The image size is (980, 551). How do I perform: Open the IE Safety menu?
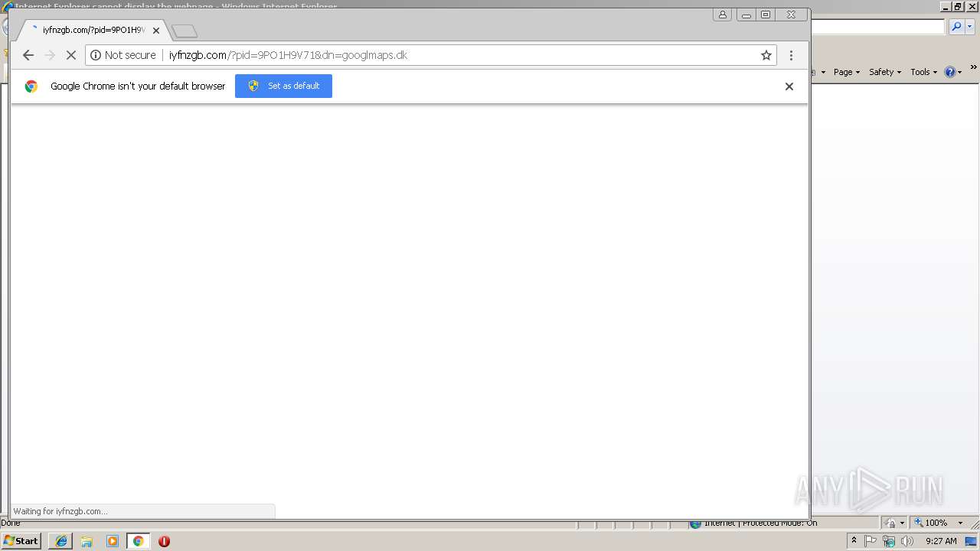(884, 72)
